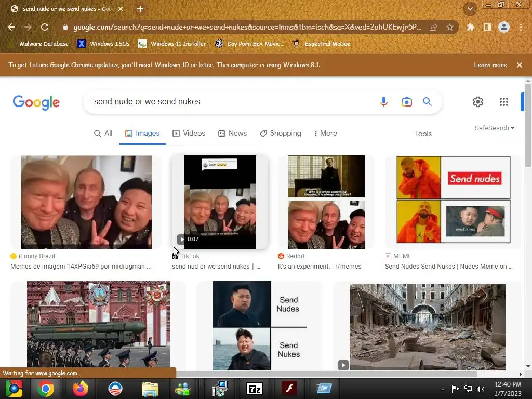Screen dimensions: 532x399
Task: Click the vertical page scrollbar
Action: [528, 126]
